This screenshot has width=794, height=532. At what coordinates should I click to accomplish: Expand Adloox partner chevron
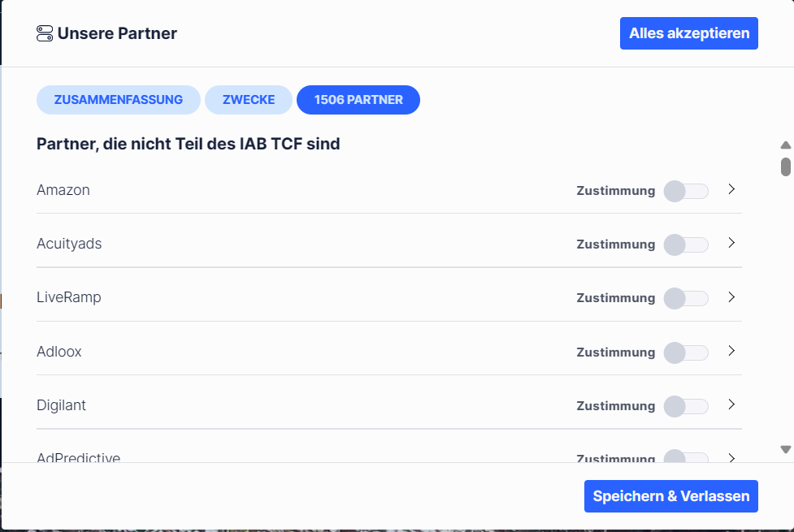click(x=731, y=351)
